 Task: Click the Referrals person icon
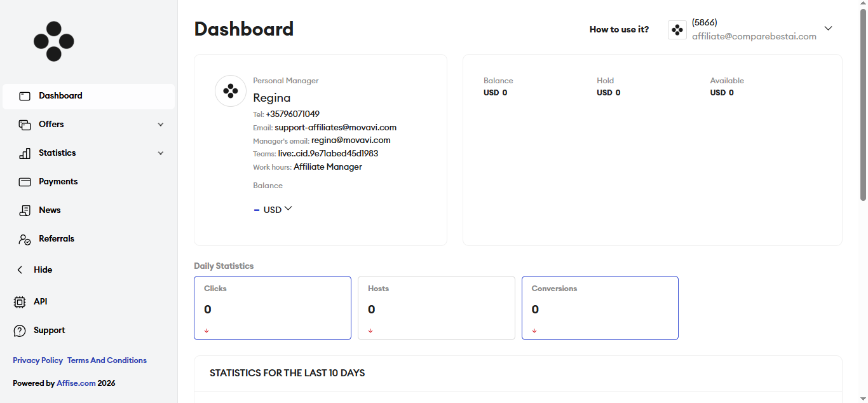[x=25, y=239]
